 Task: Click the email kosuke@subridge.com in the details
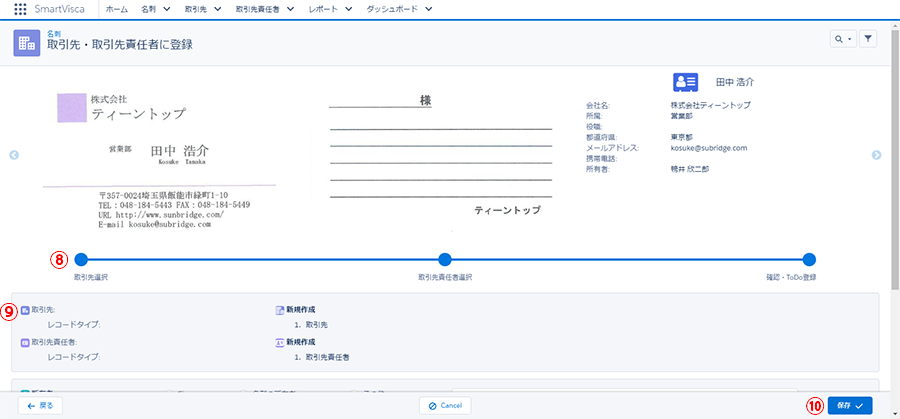click(x=708, y=148)
